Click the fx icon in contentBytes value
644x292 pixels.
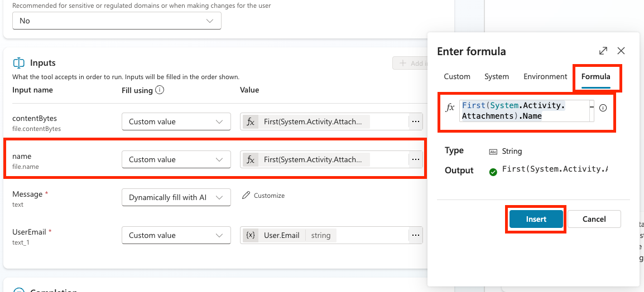point(251,121)
